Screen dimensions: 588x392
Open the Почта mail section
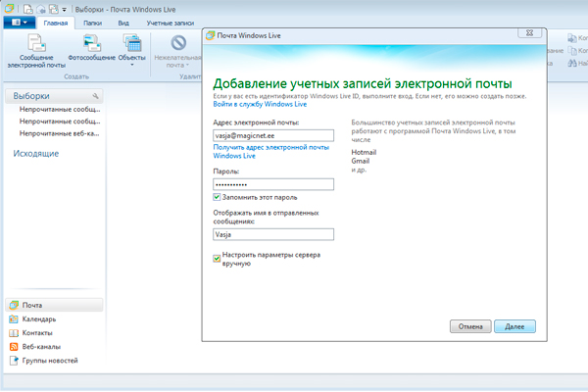pos(54,305)
